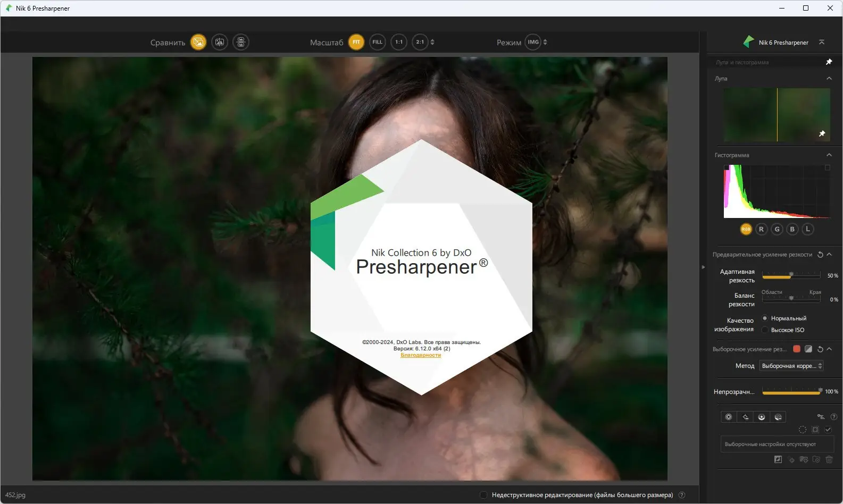Viewport: 843px width, 504px height.
Task: Open the zoom level stepper next to 2:1
Action: click(x=432, y=42)
